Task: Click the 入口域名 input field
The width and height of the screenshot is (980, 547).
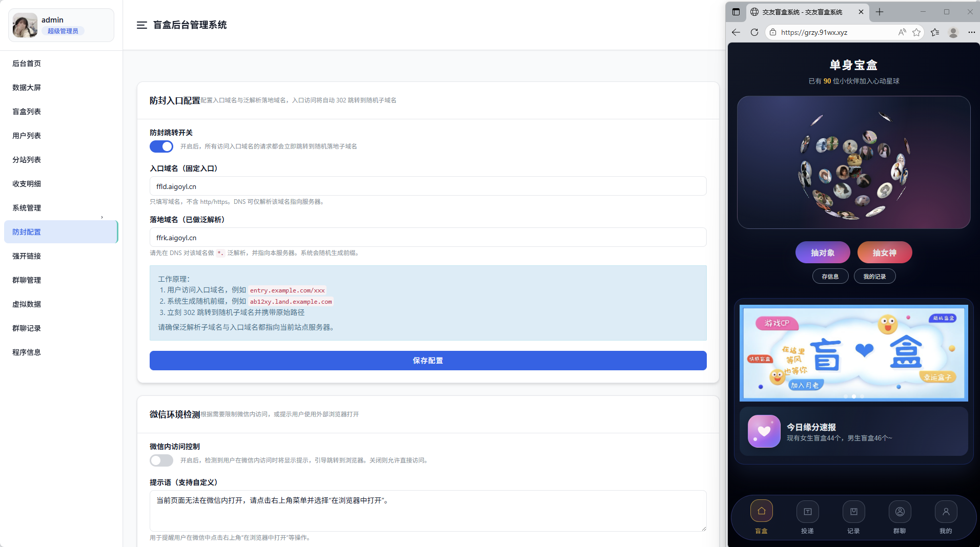Action: coord(427,186)
